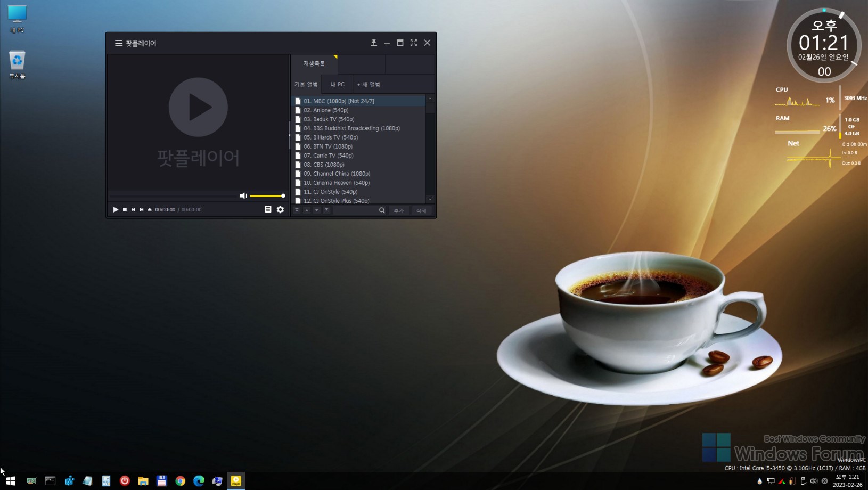Open the taskbar clock and date
The height and width of the screenshot is (490, 868).
point(847,481)
